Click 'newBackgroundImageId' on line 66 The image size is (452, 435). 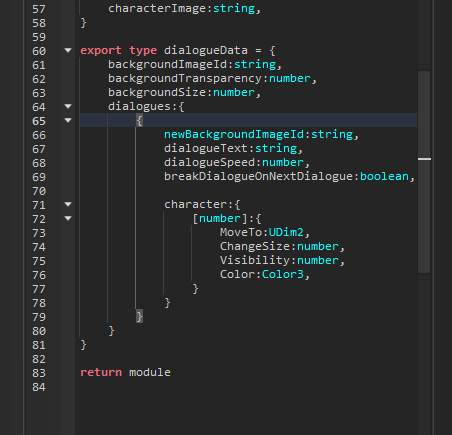(234, 134)
